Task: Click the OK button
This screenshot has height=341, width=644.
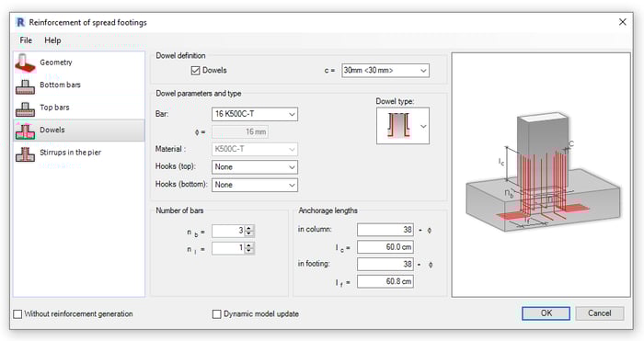Action: (546, 313)
